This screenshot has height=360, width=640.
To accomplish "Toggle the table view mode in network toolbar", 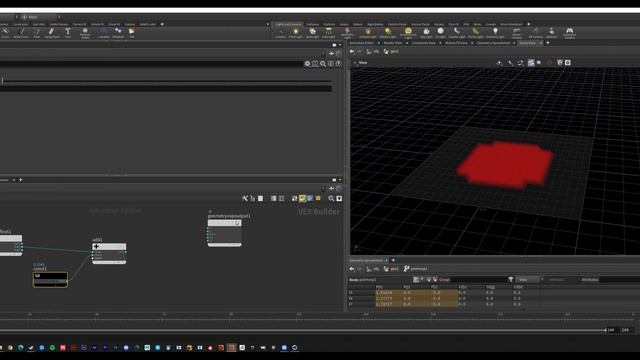I will tap(281, 198).
